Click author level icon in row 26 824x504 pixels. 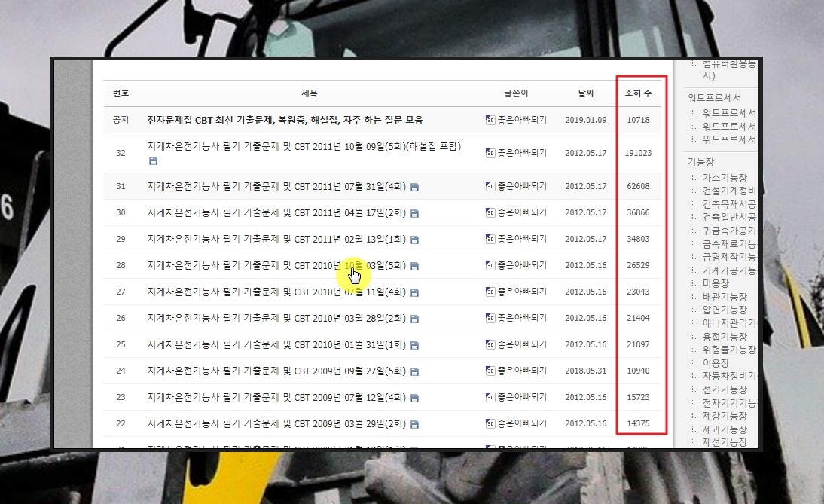pyautogui.click(x=490, y=318)
